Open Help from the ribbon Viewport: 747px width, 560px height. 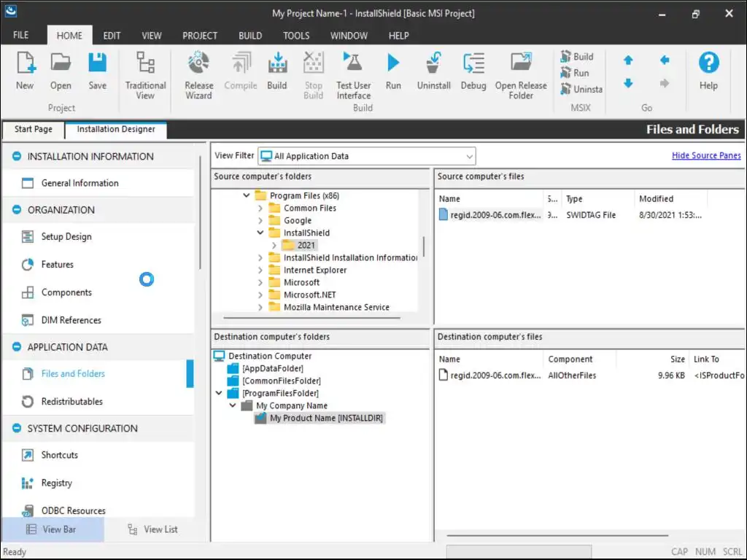pos(708,71)
